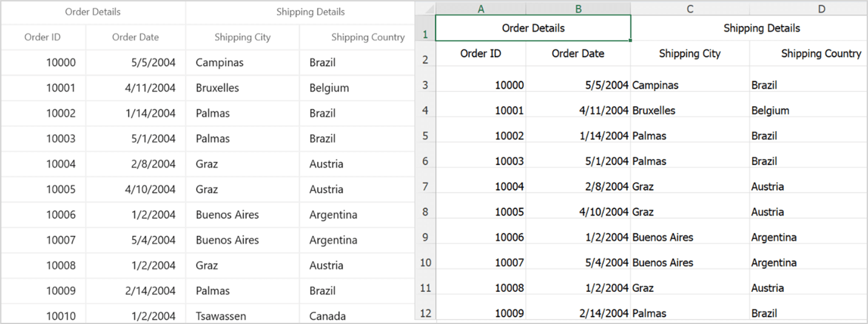Click the Order Details band header in grid
This screenshot has height=324, width=868.
point(93,12)
